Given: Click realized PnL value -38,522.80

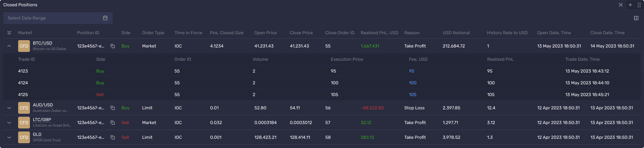Looking at the screenshot, I should [x=372, y=108].
